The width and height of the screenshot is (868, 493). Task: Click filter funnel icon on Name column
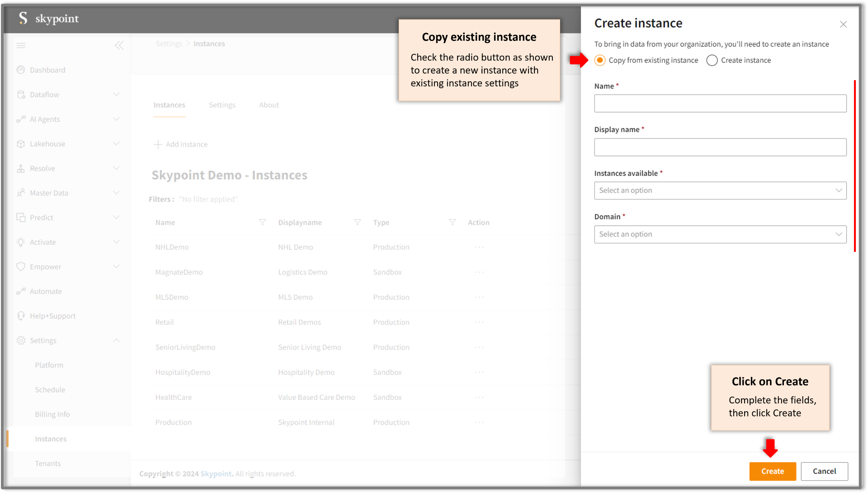[x=262, y=222]
